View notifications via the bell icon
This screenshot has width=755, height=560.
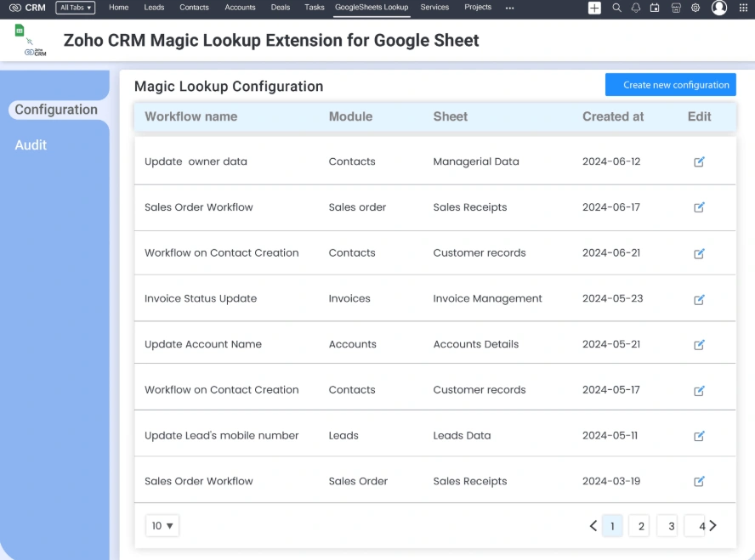coord(636,8)
